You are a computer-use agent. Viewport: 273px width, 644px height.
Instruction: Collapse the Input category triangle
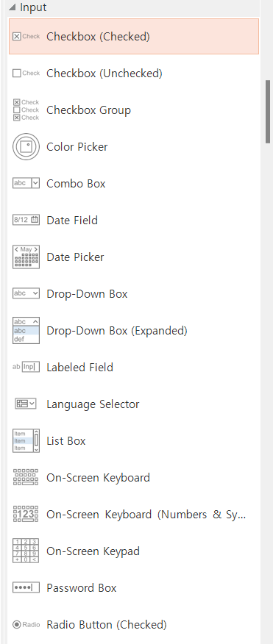13,7
